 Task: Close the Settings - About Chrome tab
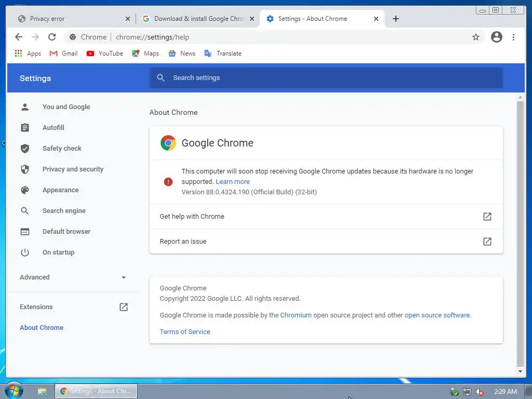click(376, 19)
